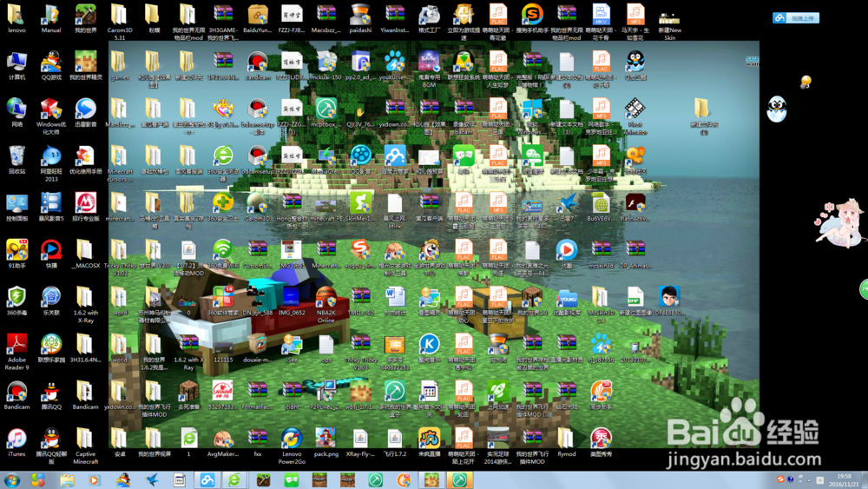The height and width of the screenshot is (489, 868).
Task: Launch paidashi icon
Action: [x=360, y=15]
